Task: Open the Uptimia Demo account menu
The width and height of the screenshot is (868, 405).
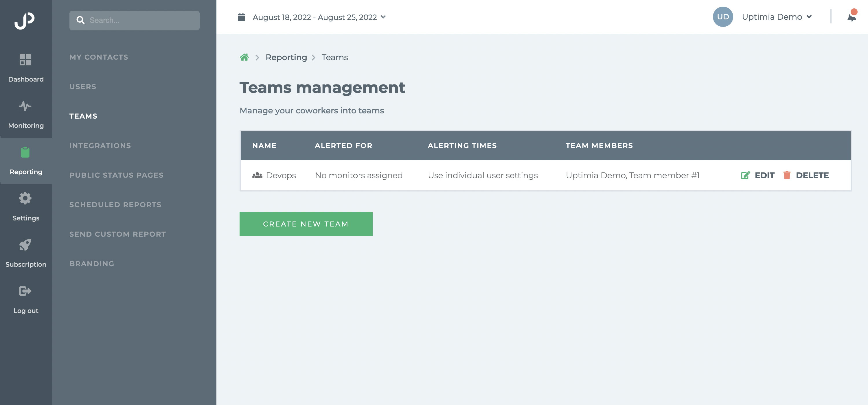Action: click(x=777, y=17)
